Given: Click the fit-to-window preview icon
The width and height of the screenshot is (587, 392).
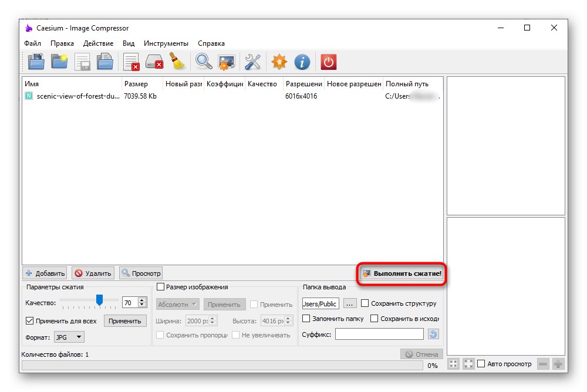Looking at the screenshot, I should pos(453,364).
